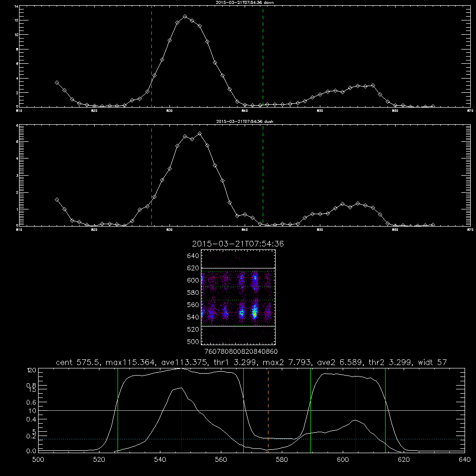Click the '600' x-axis label on bottom plot
Image resolution: width=476 pixels, height=476 pixels.
coord(343,460)
